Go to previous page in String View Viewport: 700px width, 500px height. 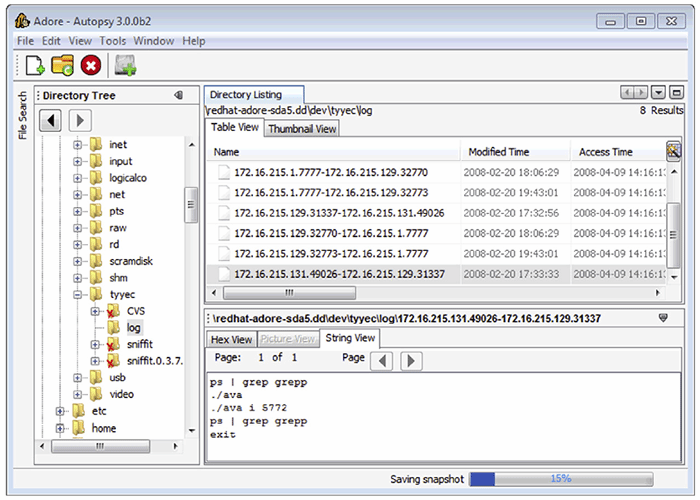(x=381, y=360)
